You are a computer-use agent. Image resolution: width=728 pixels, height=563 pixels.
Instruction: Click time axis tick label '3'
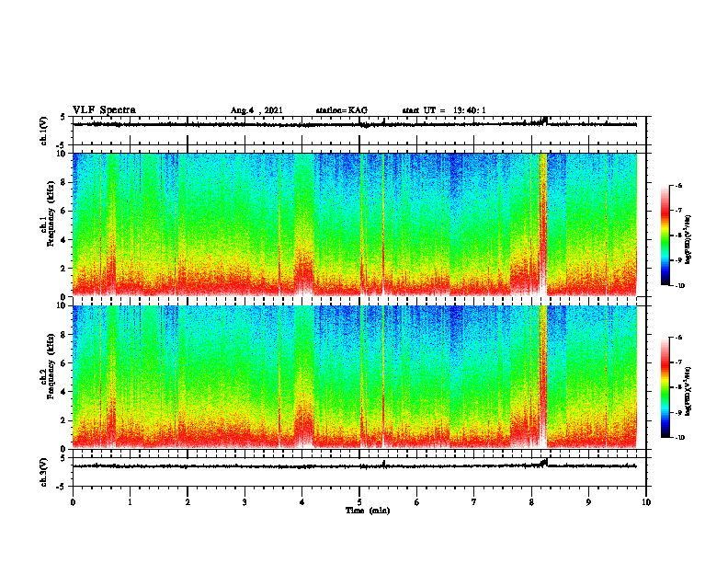pyautogui.click(x=245, y=502)
